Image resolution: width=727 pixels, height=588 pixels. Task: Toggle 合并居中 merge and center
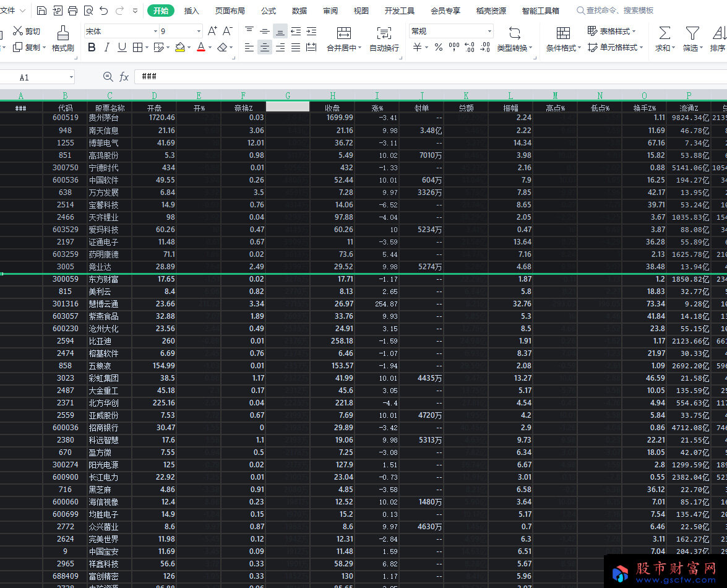[x=343, y=38]
